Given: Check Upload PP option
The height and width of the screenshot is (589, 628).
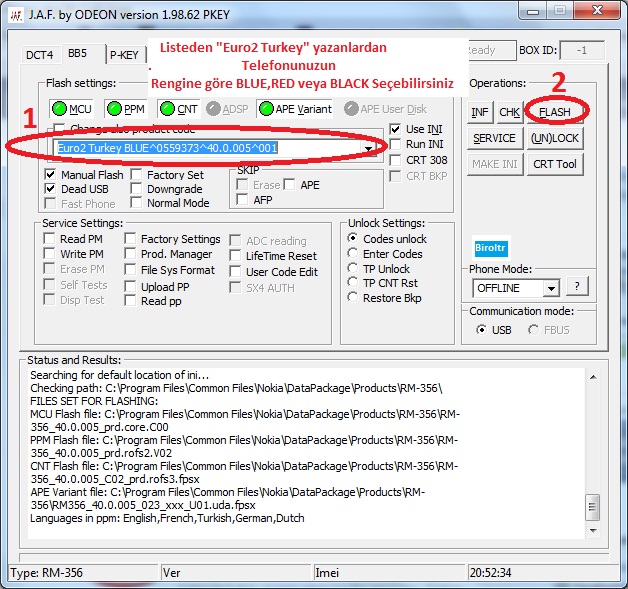Looking at the screenshot, I should coord(130,287).
